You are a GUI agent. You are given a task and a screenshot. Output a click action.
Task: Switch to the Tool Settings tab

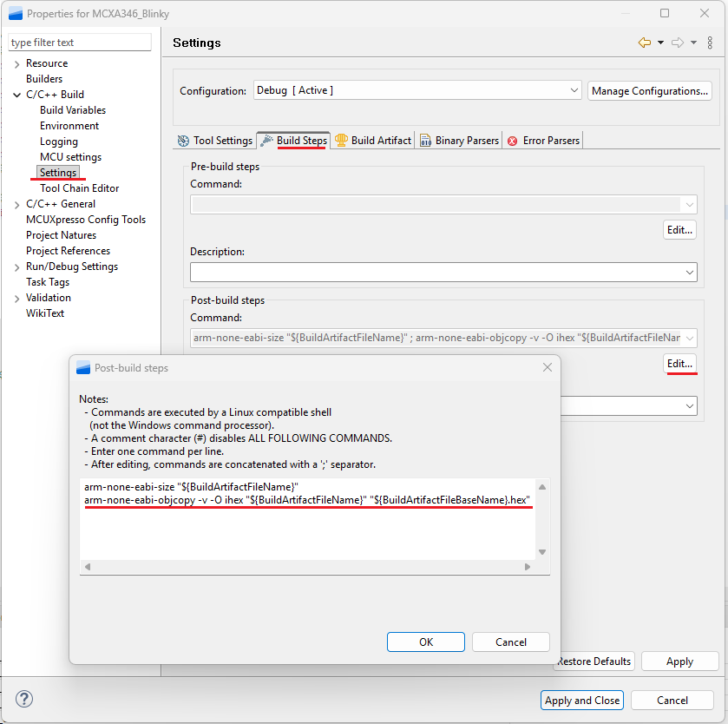click(214, 140)
